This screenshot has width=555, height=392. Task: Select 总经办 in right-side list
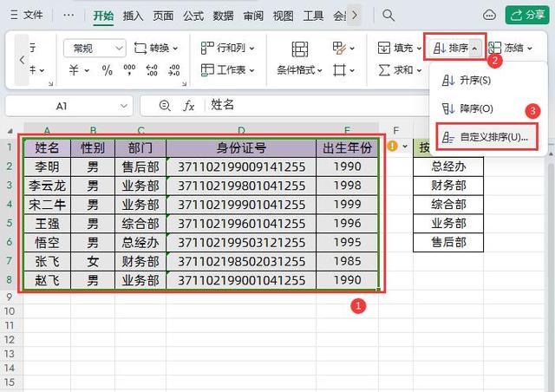(448, 167)
